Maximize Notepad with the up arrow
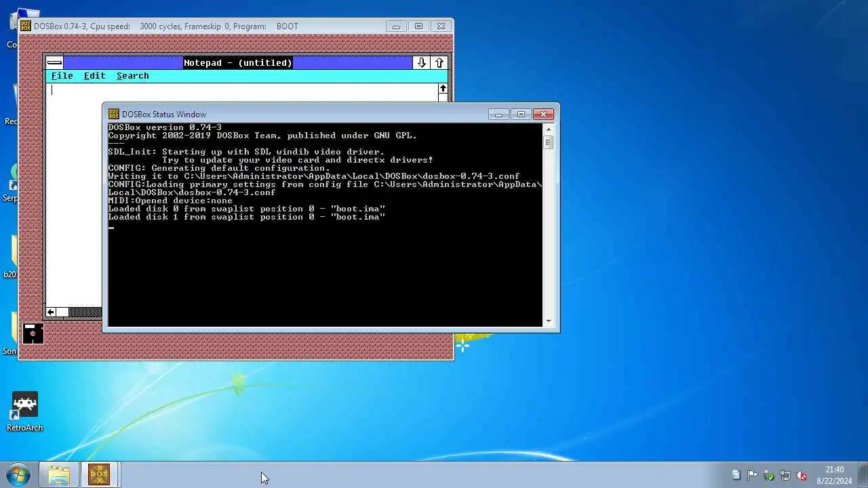 click(x=439, y=62)
